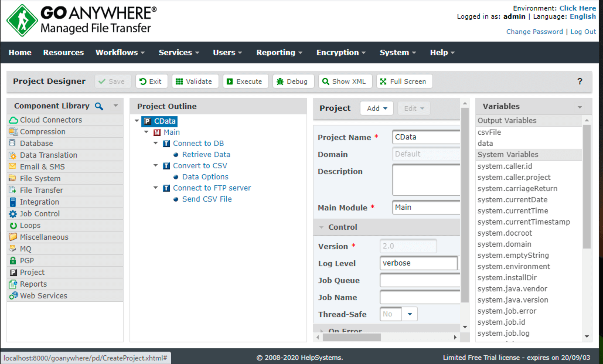
Task: Open the Thread-Safe dropdown
Action: pyautogui.click(x=410, y=314)
